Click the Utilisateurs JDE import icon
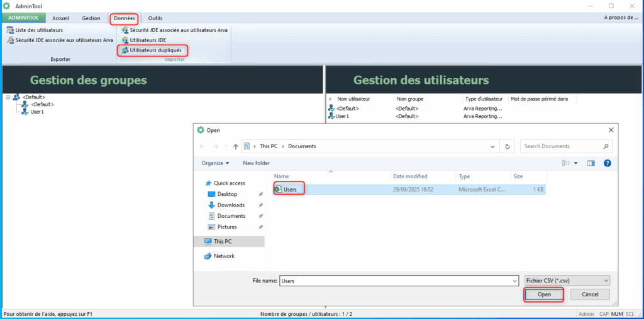This screenshot has width=644, height=319. pos(125,40)
